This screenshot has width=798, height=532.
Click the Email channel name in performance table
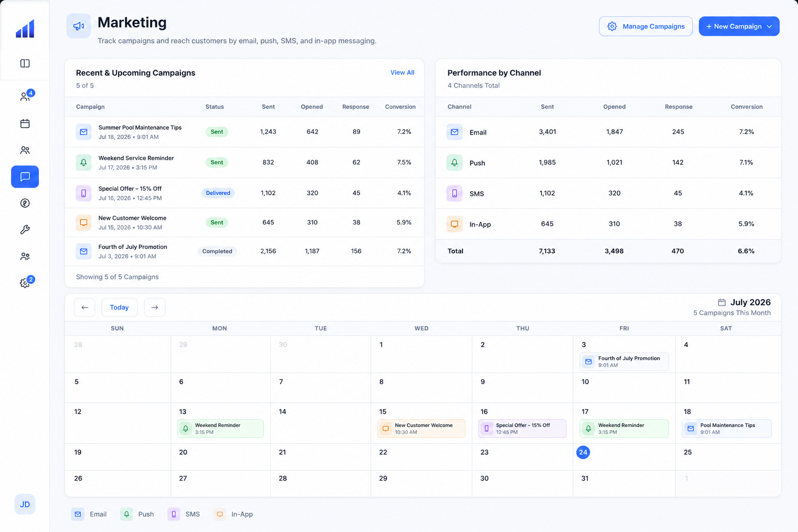[x=478, y=132]
